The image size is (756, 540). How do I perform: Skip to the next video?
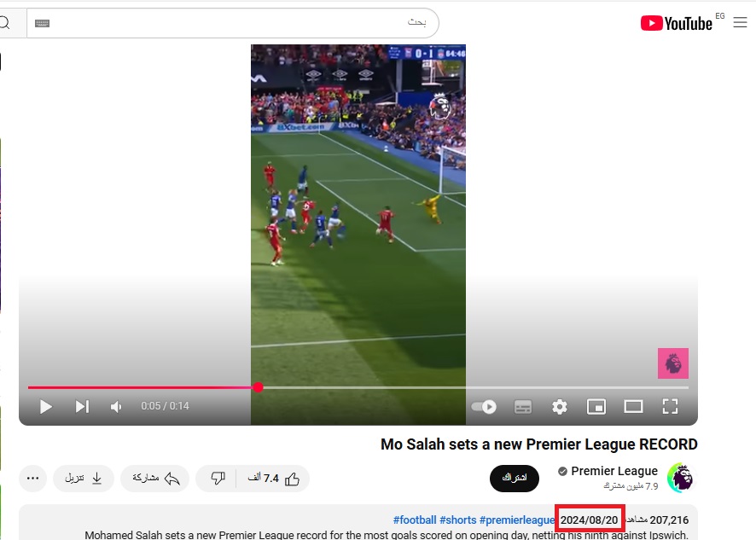tap(82, 407)
